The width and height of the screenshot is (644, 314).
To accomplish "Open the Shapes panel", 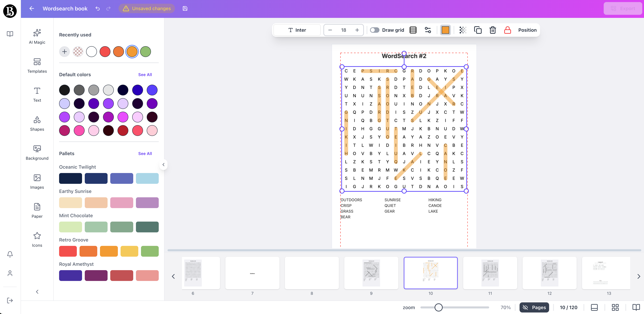I will (37, 123).
